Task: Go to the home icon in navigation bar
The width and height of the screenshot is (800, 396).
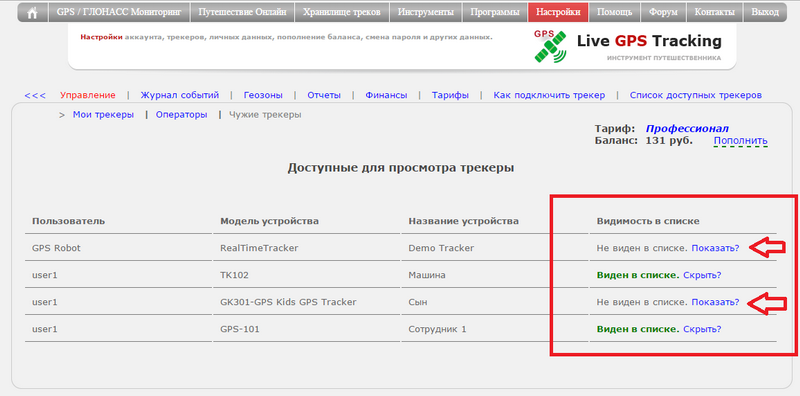Action: [32, 12]
